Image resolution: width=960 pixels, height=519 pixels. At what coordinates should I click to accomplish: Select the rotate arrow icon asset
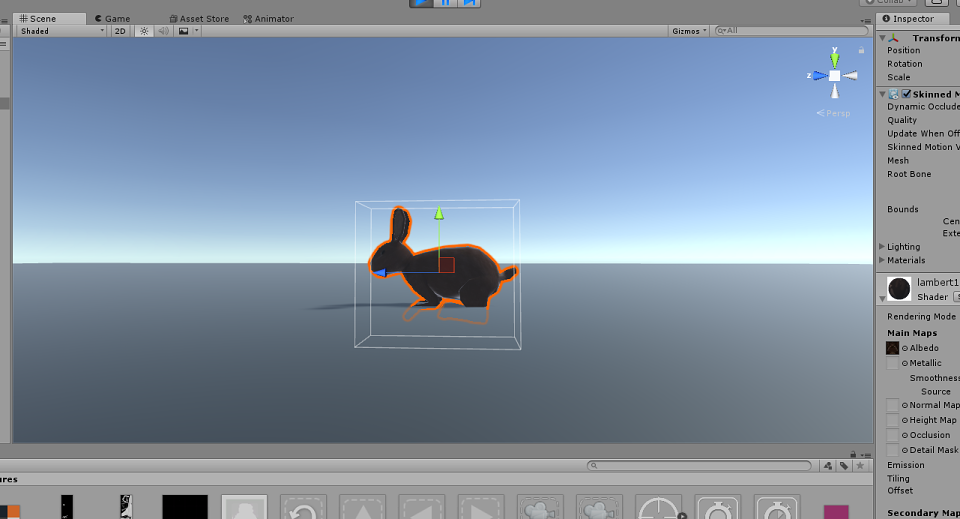click(x=304, y=507)
